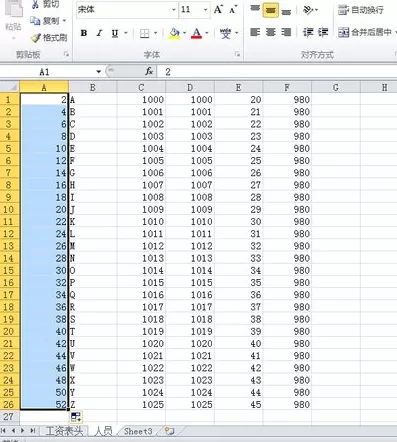Screen dimensions: 397x442
Task: Click the Borders icon
Action: [x=144, y=33]
